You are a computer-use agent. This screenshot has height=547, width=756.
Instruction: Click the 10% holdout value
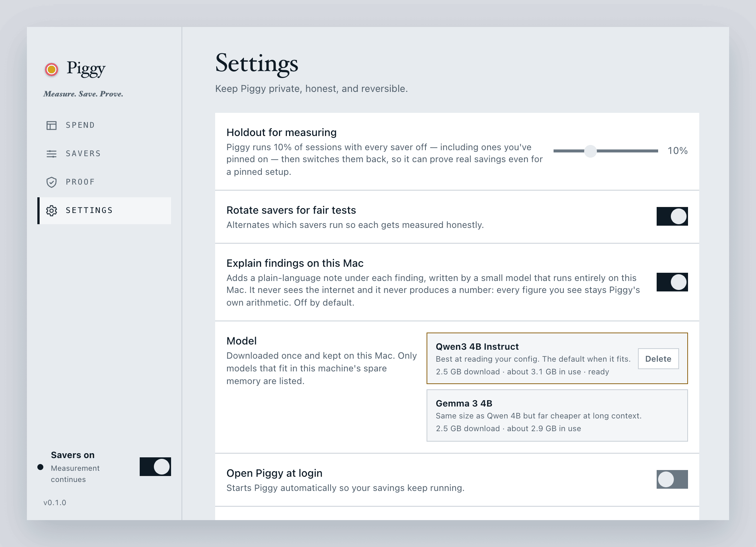(678, 151)
